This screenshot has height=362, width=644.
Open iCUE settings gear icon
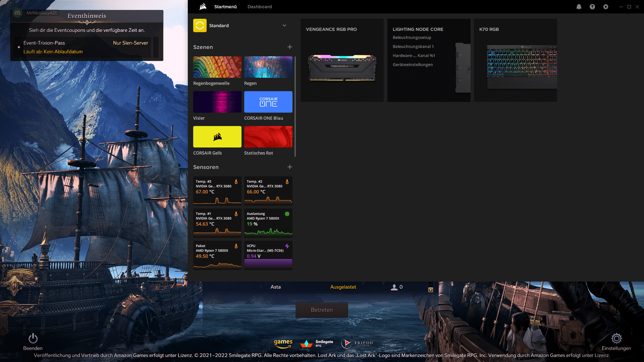[605, 7]
